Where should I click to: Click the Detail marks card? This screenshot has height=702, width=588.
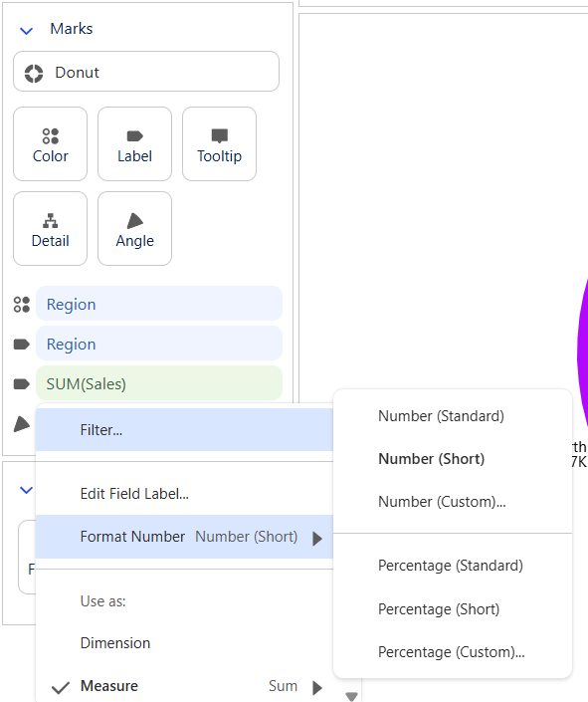click(x=50, y=228)
